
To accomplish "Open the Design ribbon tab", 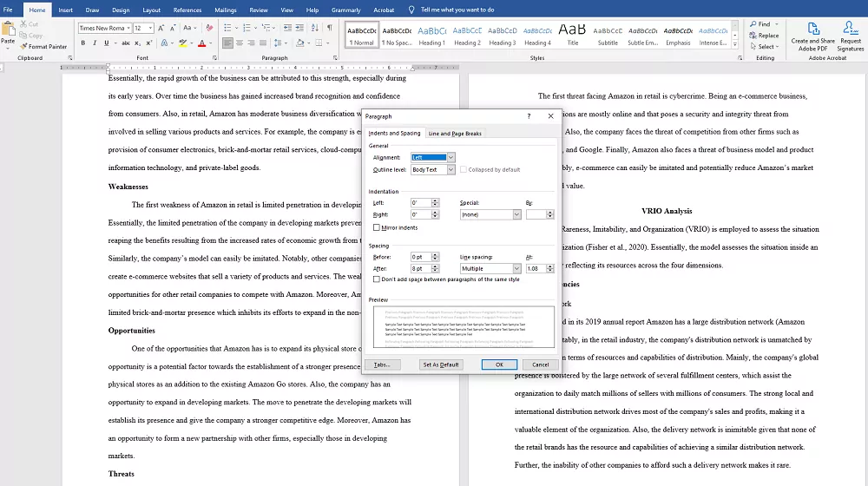I will point(121,10).
